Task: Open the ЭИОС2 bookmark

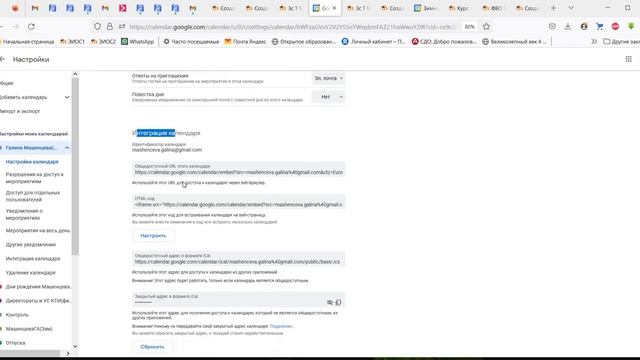Action: pyautogui.click(x=103, y=42)
